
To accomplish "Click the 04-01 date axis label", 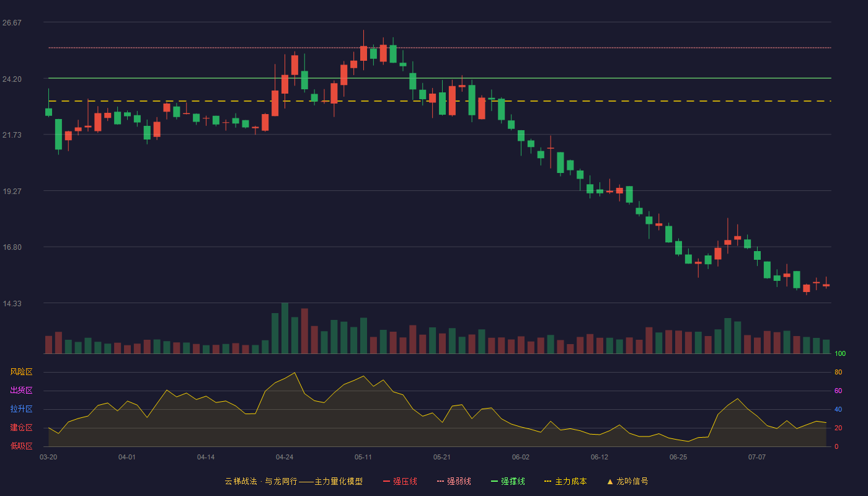I will pyautogui.click(x=127, y=457).
